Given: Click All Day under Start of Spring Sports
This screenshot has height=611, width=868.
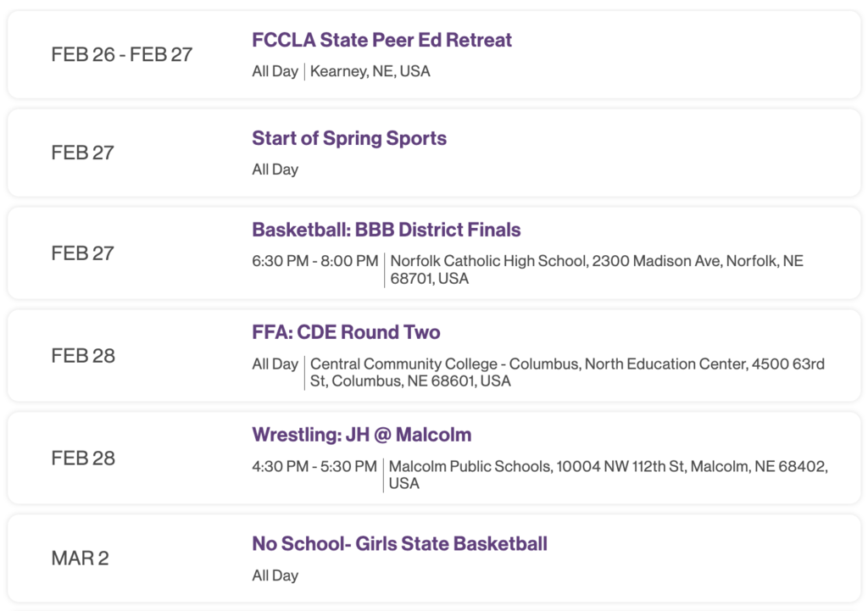Looking at the screenshot, I should 275,169.
